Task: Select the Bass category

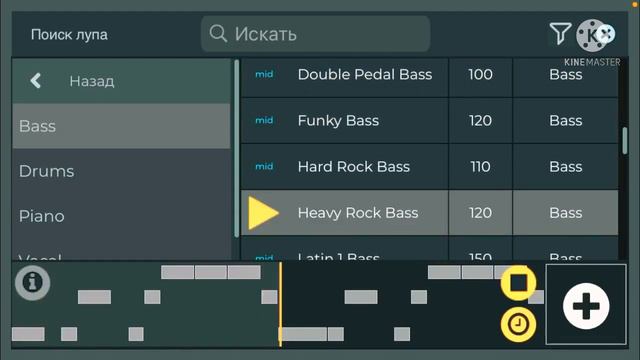Action: click(x=121, y=126)
